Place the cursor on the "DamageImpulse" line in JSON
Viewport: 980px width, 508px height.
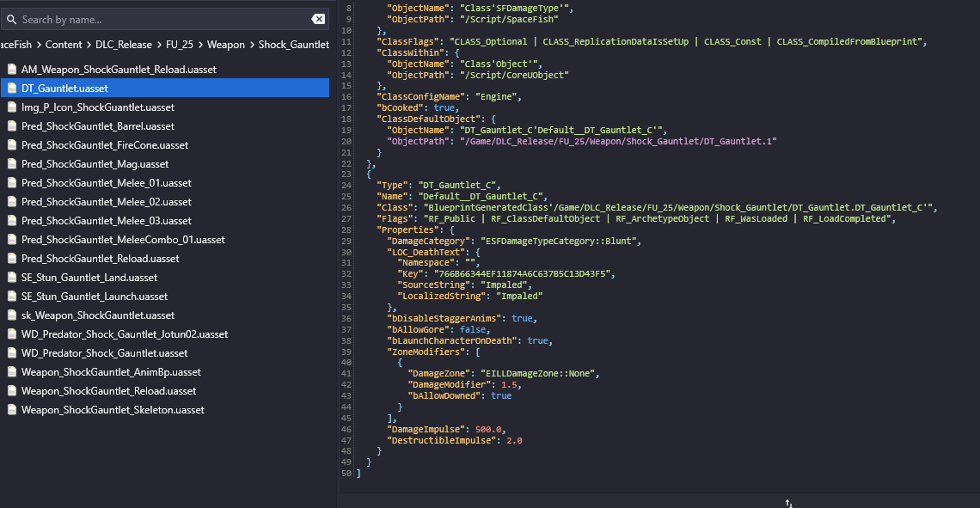pos(447,429)
